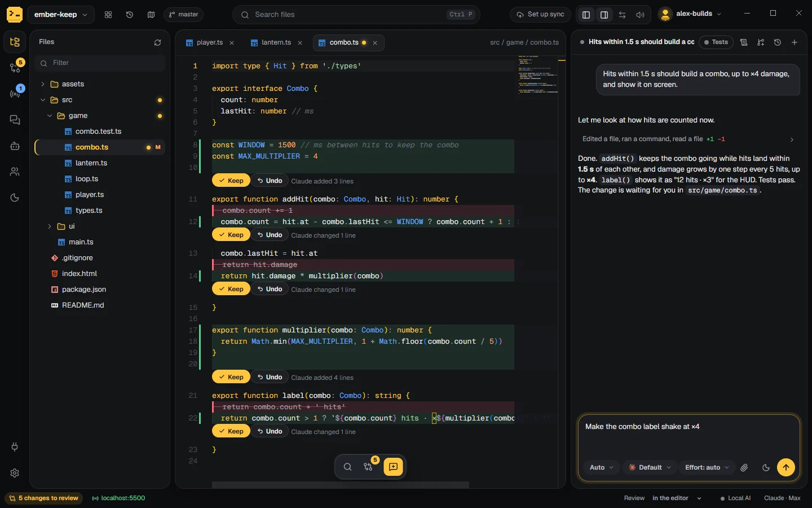The width and height of the screenshot is (812, 508).
Task: Open the ember-keep project dropdown
Action: 60,15
